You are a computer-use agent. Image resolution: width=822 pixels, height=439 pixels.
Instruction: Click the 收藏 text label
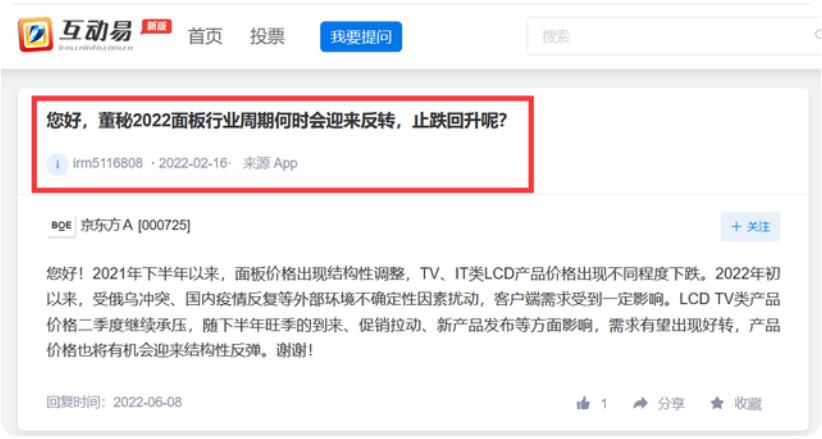pos(748,403)
